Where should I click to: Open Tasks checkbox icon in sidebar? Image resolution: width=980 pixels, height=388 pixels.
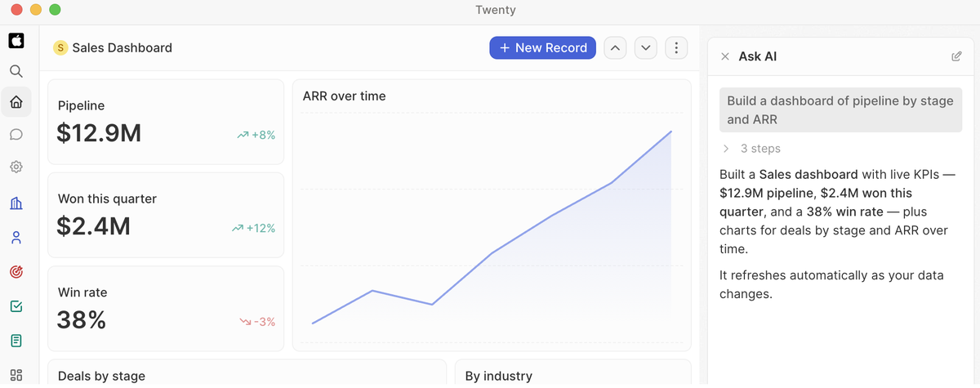point(16,306)
